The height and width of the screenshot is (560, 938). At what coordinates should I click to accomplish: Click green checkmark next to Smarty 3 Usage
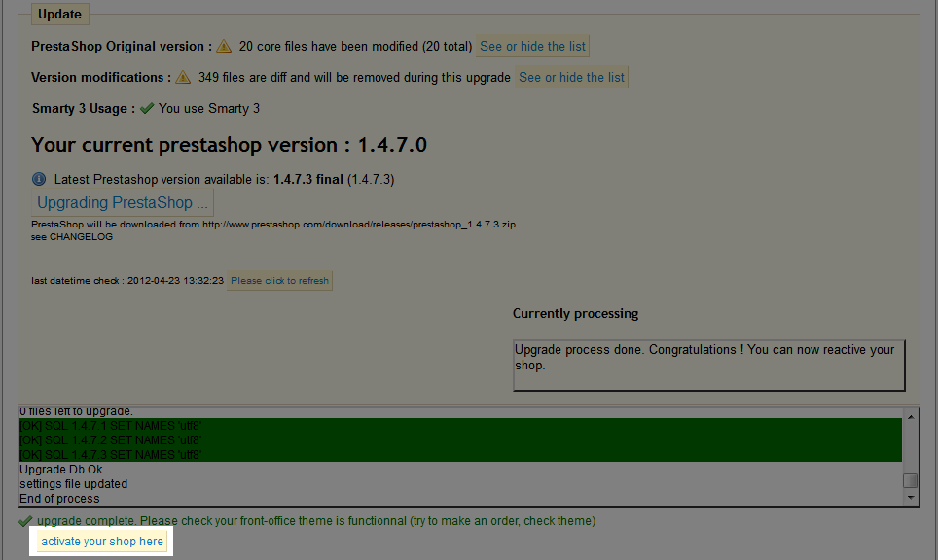[x=147, y=108]
